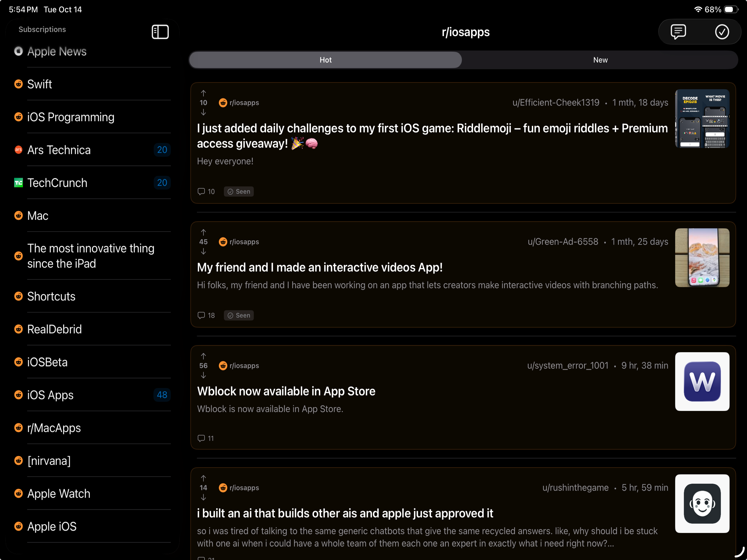This screenshot has height=560, width=747.
Task: Toggle Seen badge on Riddlemoji post
Action: (239, 191)
